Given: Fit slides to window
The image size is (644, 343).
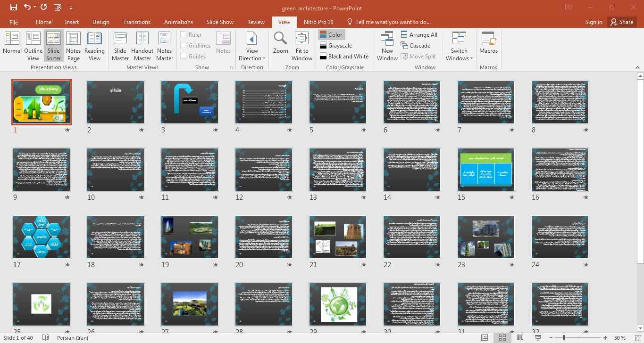Looking at the screenshot, I should coord(301,45).
